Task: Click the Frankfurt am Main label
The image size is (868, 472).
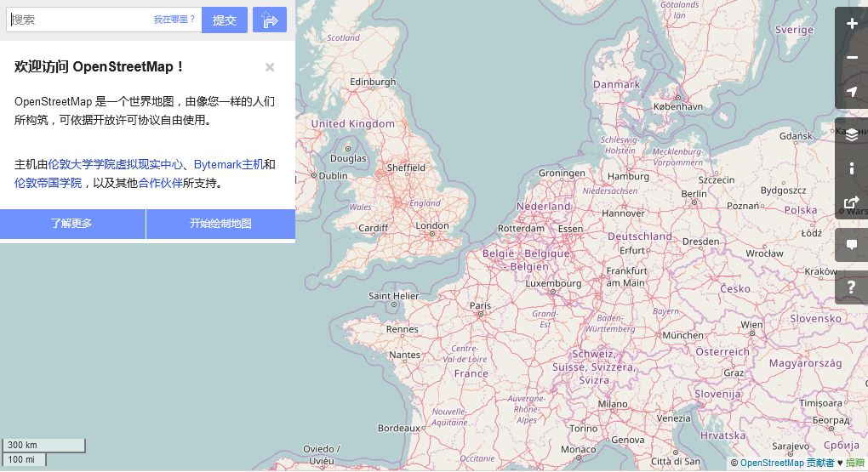Action: (626, 276)
